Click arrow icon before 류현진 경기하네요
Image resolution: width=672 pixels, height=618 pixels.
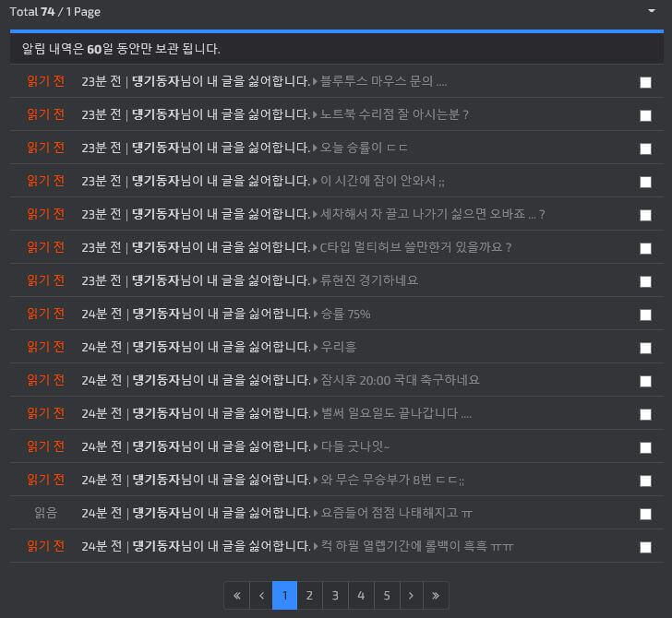(x=315, y=280)
